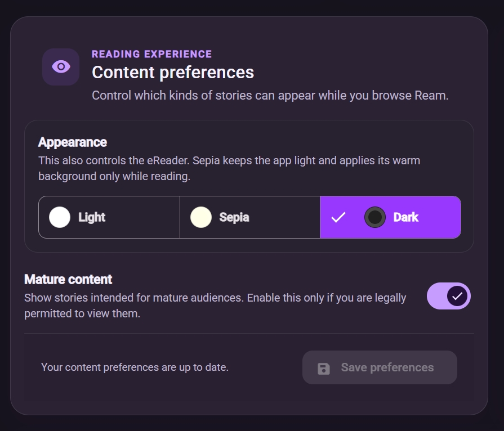Click 'Control which kinds of stories' subtitle
The height and width of the screenshot is (431, 504).
point(270,96)
